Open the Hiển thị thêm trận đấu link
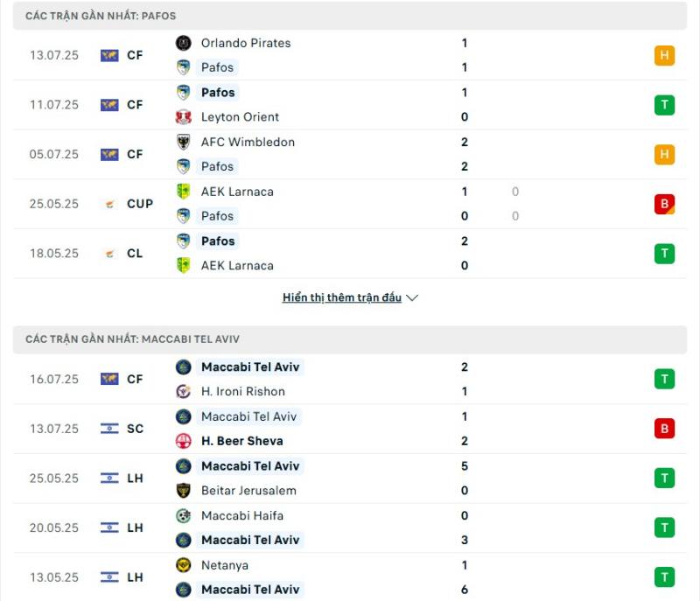 click(342, 297)
